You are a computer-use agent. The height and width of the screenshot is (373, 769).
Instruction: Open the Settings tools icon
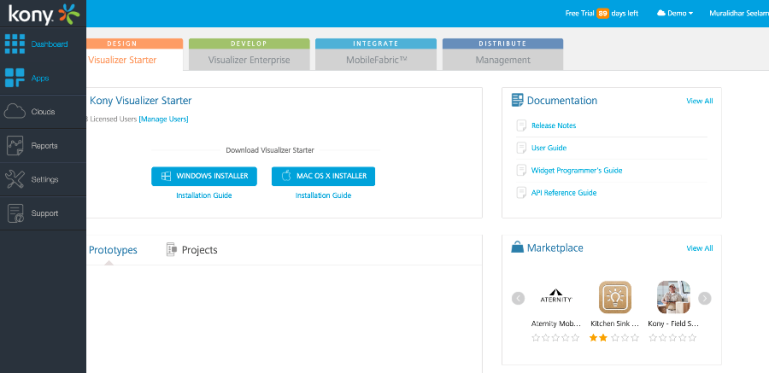point(15,179)
